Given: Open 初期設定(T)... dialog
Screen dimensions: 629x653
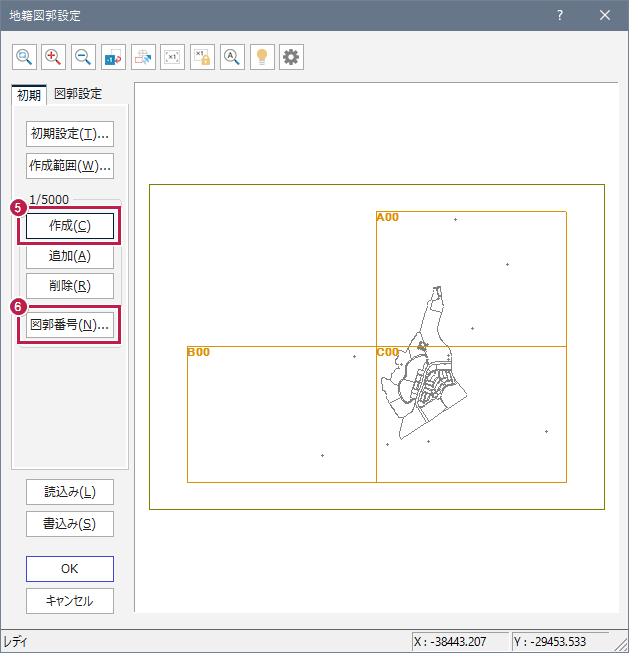Looking at the screenshot, I should point(70,134).
